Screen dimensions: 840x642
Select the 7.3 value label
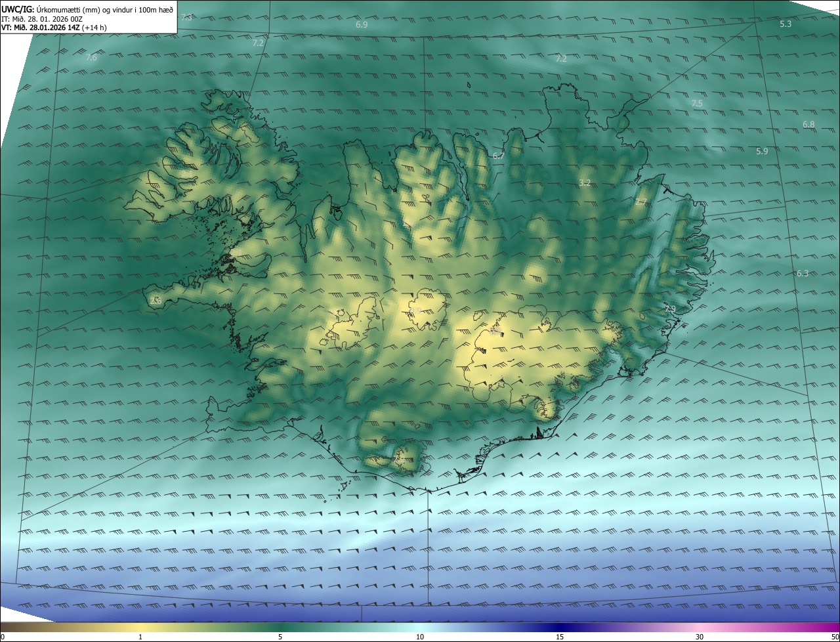click(x=186, y=17)
